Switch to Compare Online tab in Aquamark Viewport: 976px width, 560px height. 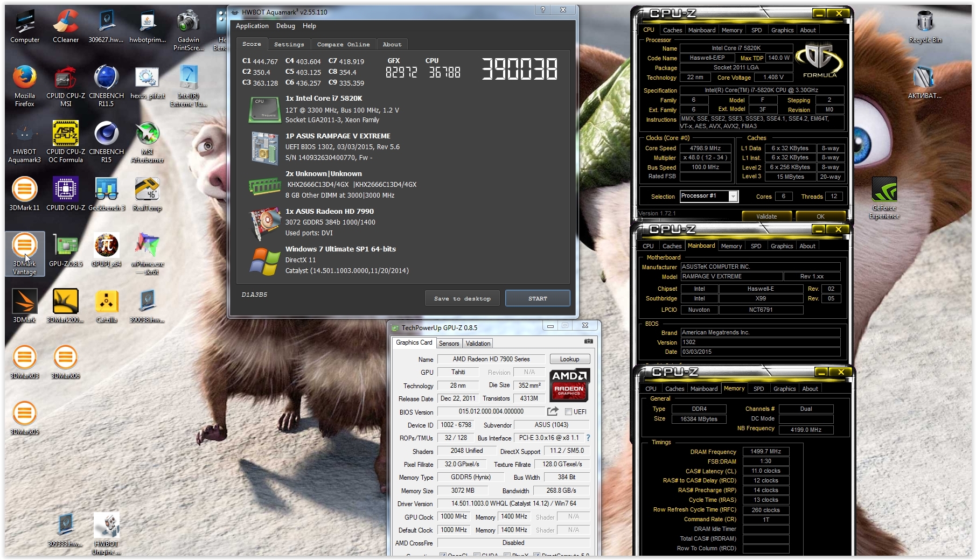point(343,44)
